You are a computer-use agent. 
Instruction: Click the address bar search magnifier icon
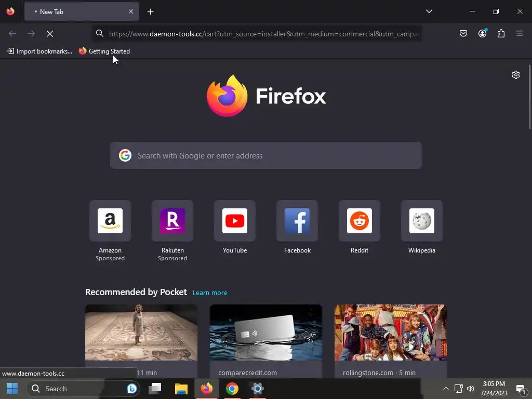[x=99, y=34]
